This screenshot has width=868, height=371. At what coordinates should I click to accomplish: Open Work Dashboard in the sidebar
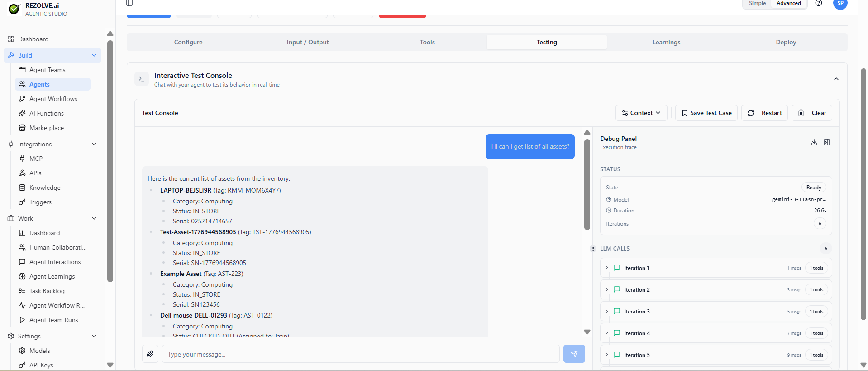[44, 233]
